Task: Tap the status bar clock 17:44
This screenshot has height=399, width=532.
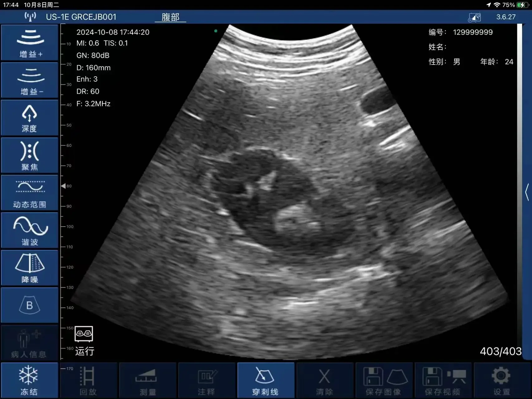Action: pos(11,5)
